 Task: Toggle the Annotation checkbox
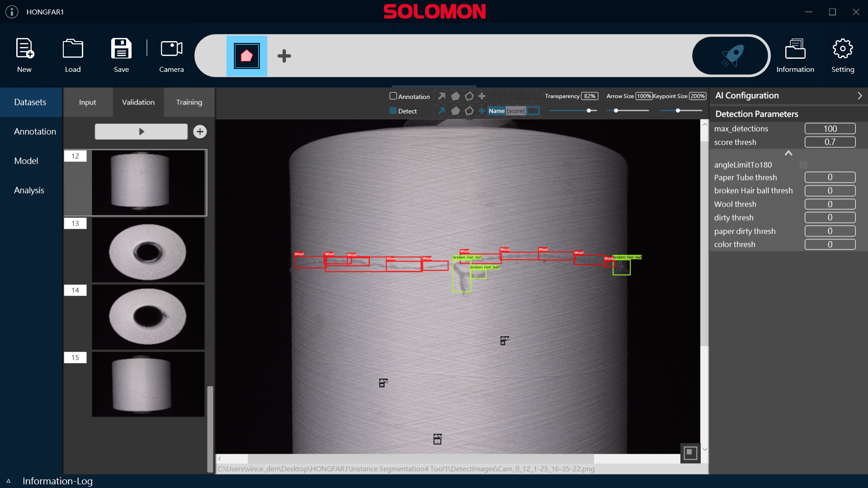coord(392,96)
